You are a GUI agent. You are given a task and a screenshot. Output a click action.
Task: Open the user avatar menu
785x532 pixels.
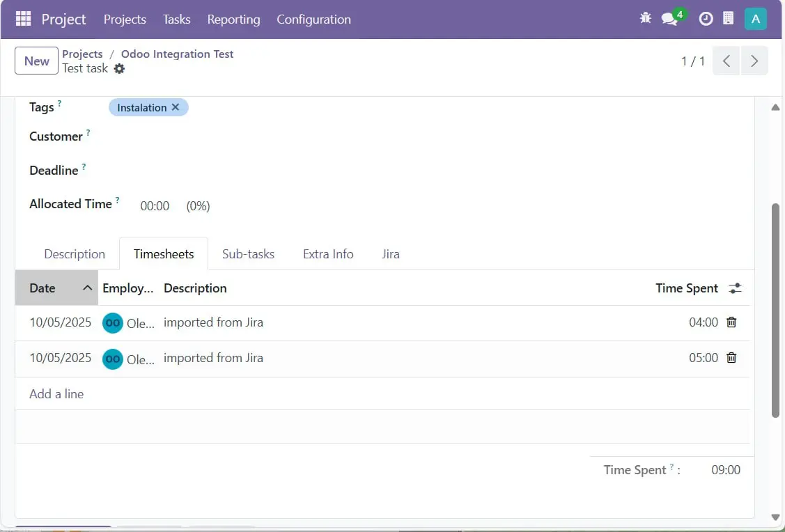pyautogui.click(x=755, y=19)
